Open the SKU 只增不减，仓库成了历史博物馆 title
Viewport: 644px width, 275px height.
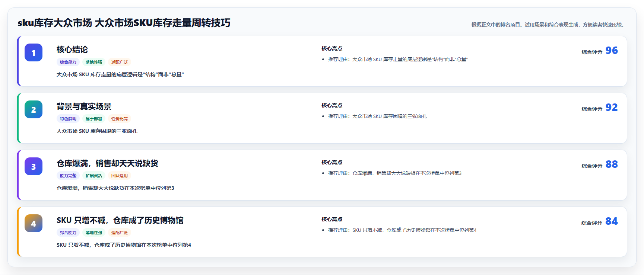tap(120, 220)
